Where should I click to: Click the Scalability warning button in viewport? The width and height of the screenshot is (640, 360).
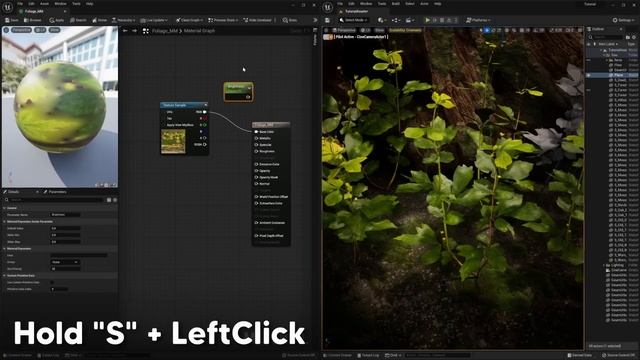405,30
